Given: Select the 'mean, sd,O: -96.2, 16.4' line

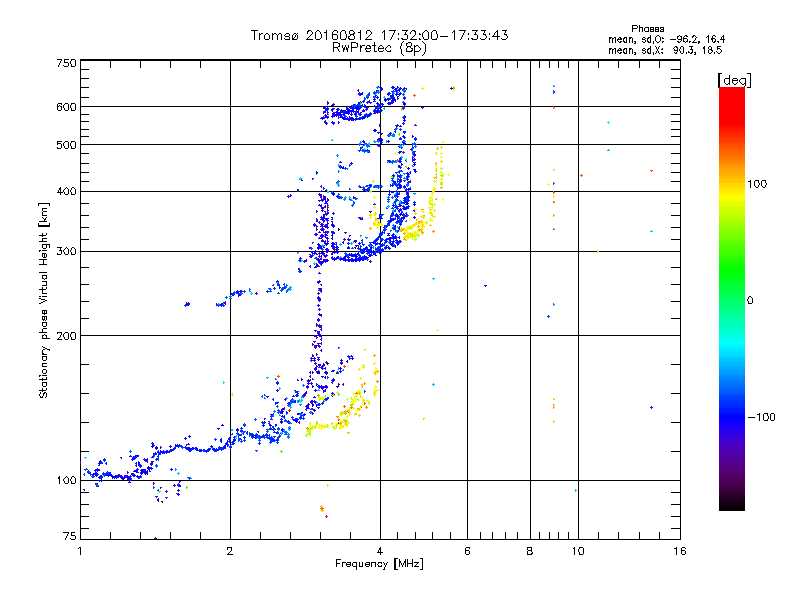Looking at the screenshot, I should (x=666, y=39).
